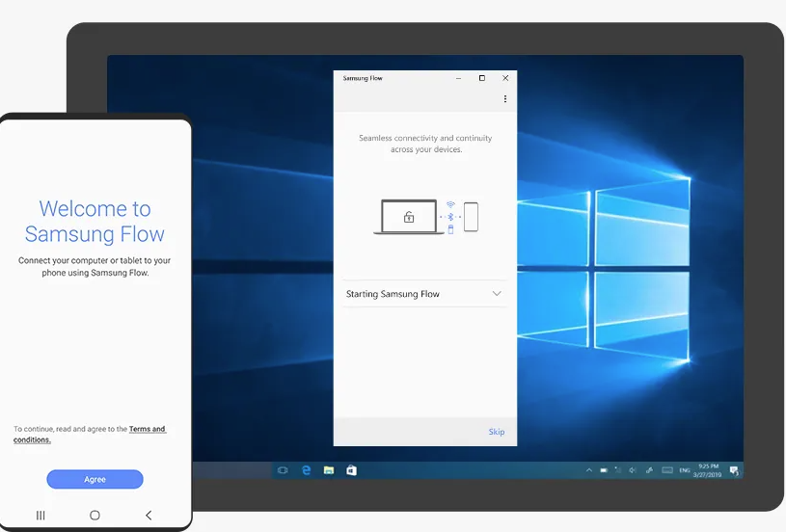Launch Microsoft Store from the taskbar

click(352, 470)
